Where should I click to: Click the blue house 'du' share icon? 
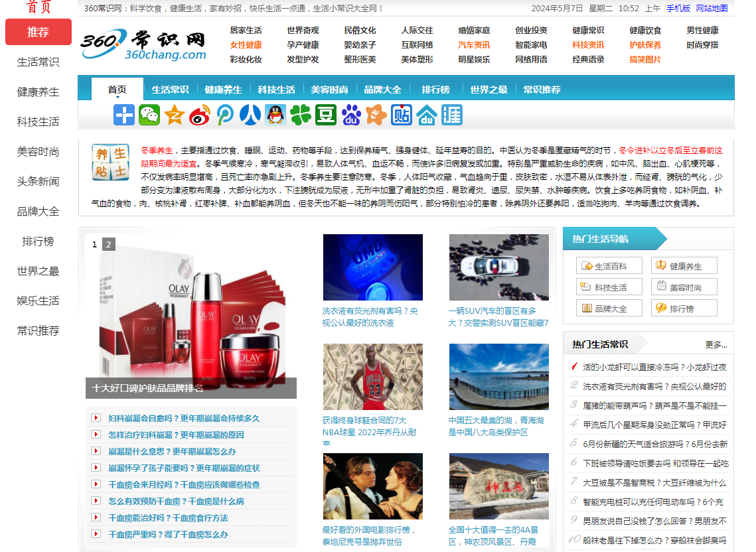pos(427,115)
